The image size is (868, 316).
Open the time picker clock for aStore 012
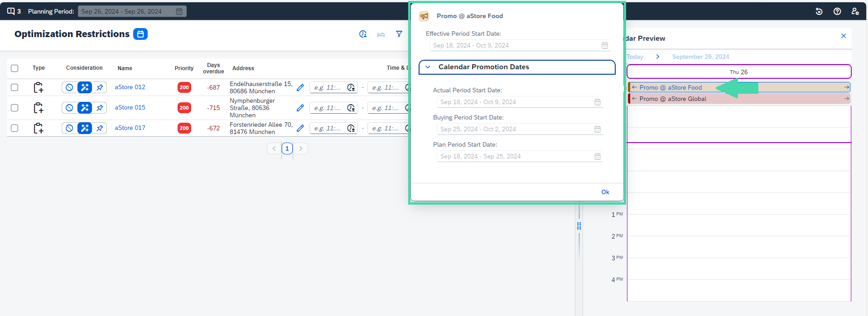[351, 87]
